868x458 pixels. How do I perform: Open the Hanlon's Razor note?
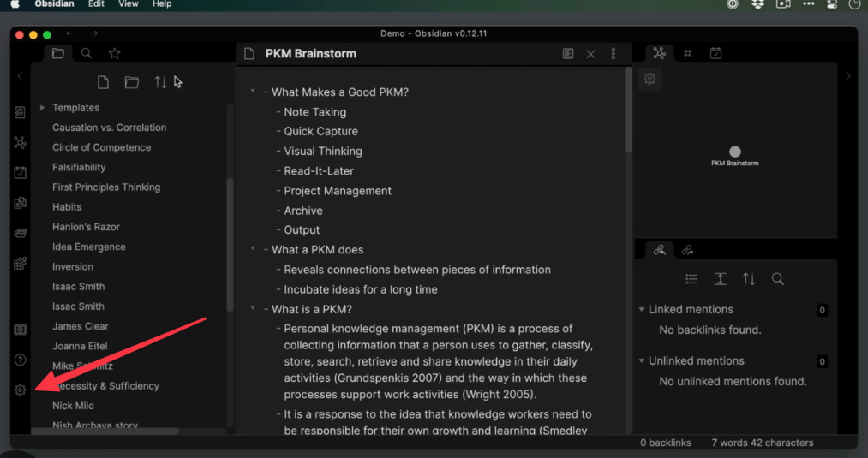coord(86,228)
